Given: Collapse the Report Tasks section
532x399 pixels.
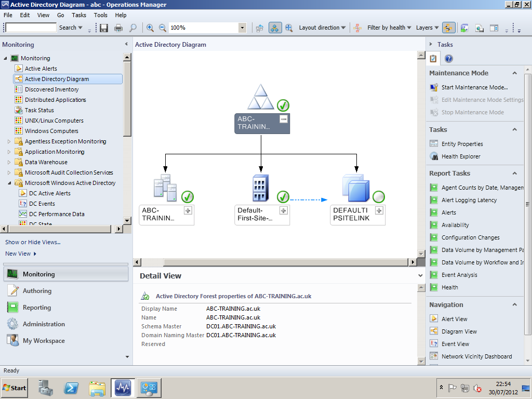Looking at the screenshot, I should [x=514, y=174].
